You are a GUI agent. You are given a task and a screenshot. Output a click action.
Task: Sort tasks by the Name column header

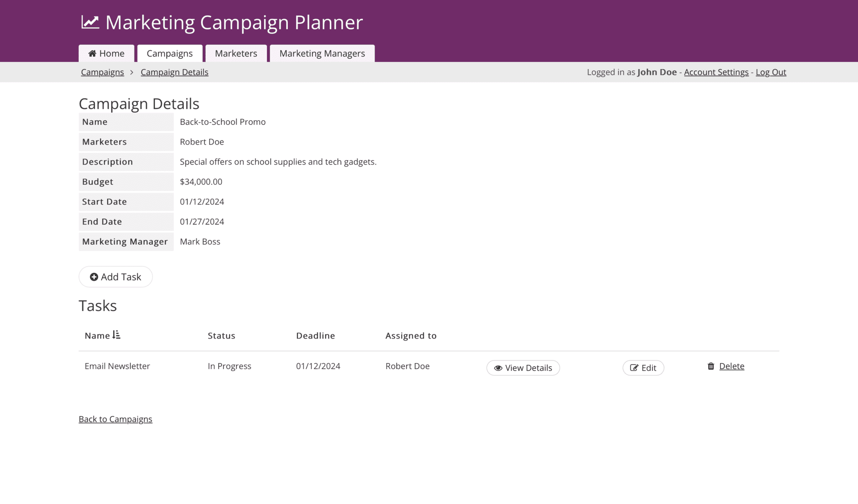pyautogui.click(x=96, y=335)
